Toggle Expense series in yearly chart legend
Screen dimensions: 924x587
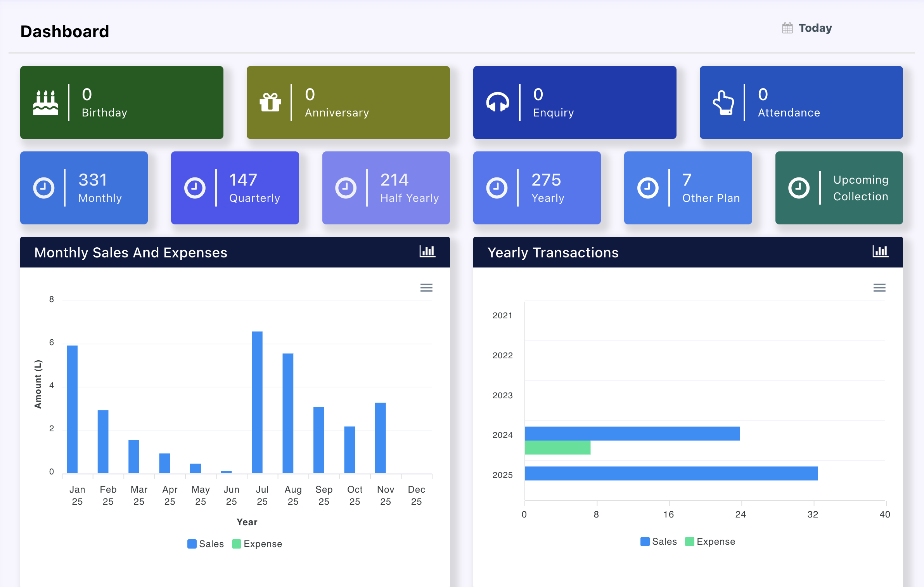(x=711, y=541)
